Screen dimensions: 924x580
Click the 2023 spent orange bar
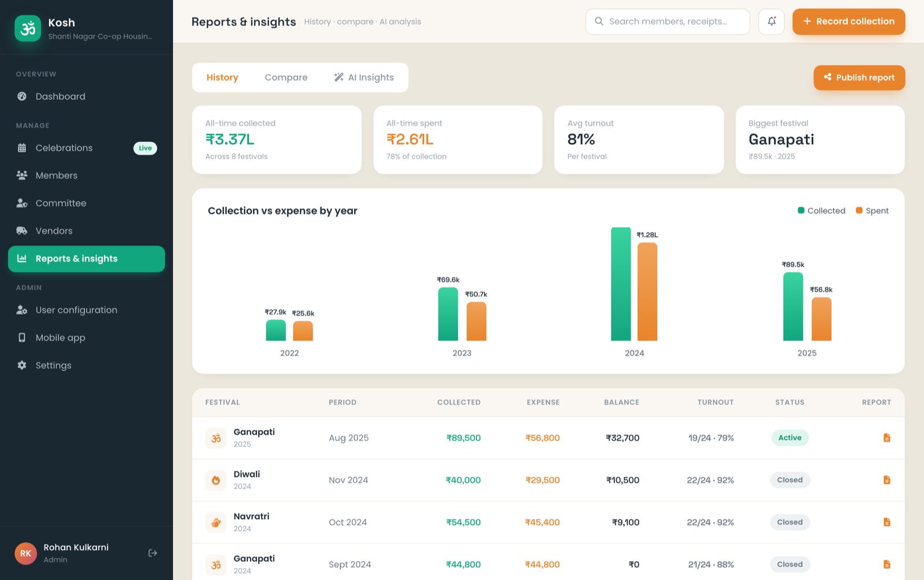tap(476, 321)
